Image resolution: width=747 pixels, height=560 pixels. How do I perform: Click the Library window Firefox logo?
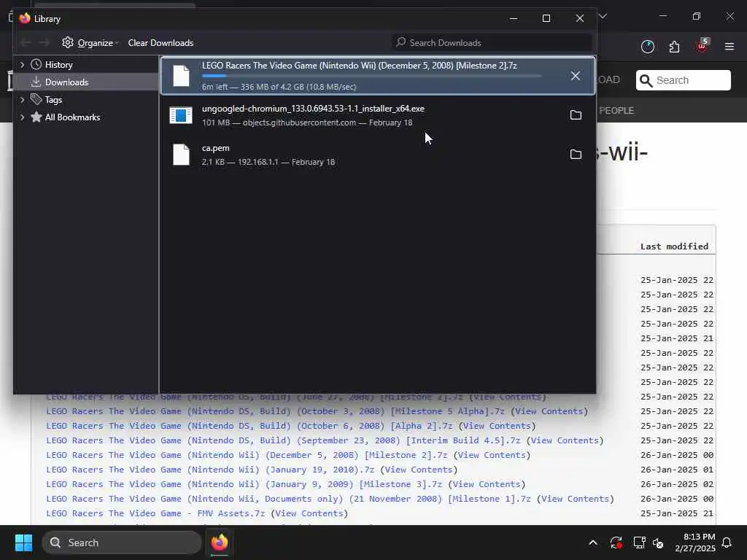(25, 18)
